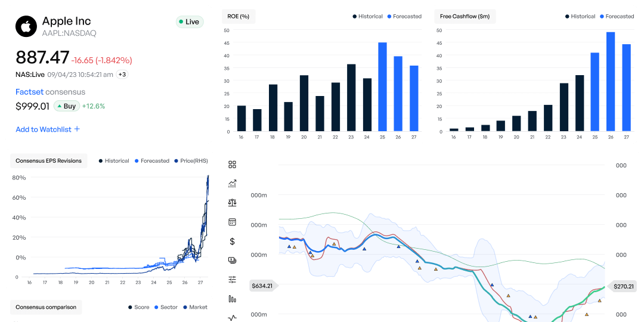Click the $634.21 price marker on chart
The image size is (644, 322).
point(262,286)
